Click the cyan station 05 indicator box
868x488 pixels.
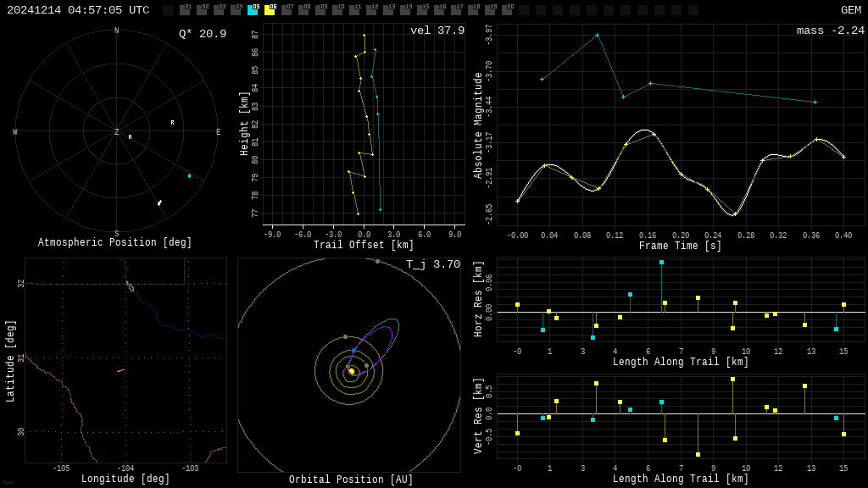pos(253,10)
